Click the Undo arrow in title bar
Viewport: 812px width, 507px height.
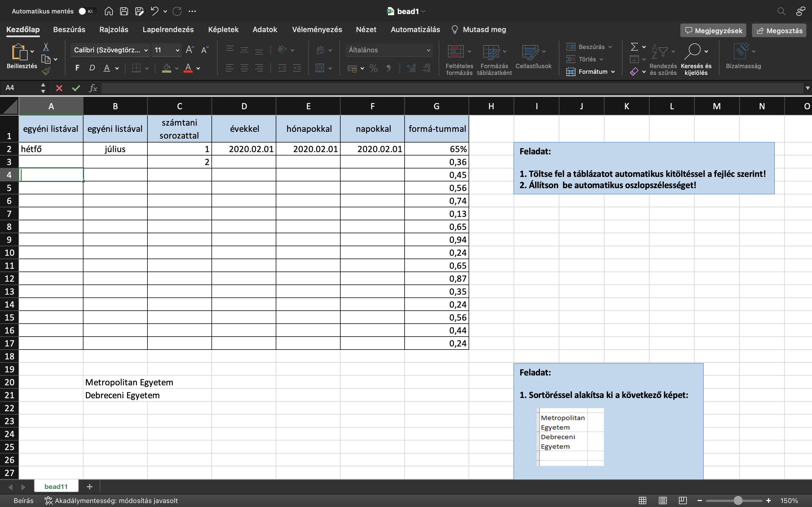point(154,11)
